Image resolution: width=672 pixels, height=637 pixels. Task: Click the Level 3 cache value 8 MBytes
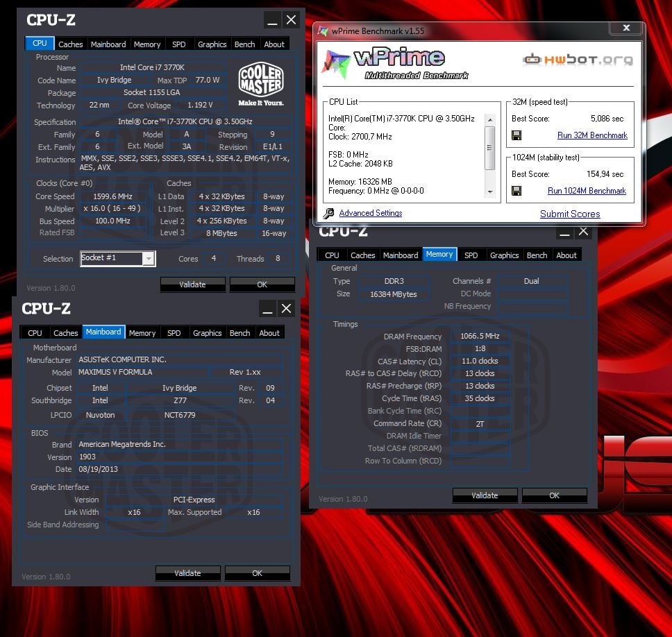tap(221, 233)
